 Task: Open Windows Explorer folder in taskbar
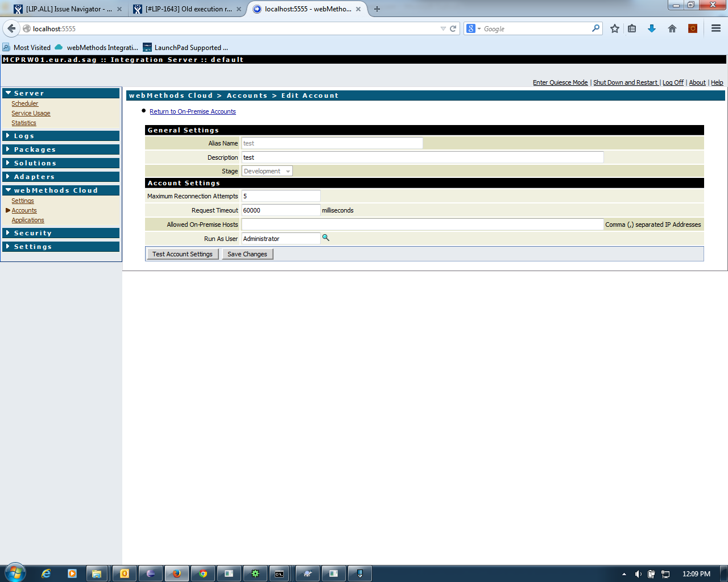97,573
